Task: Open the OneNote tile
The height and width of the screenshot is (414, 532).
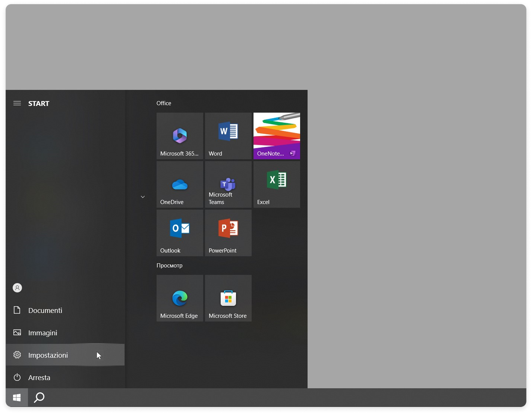Action: [277, 136]
